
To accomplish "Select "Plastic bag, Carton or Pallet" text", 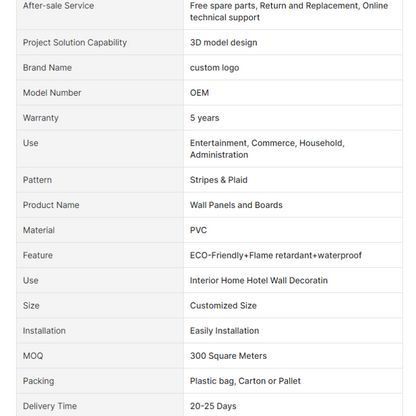I will pos(245,381).
